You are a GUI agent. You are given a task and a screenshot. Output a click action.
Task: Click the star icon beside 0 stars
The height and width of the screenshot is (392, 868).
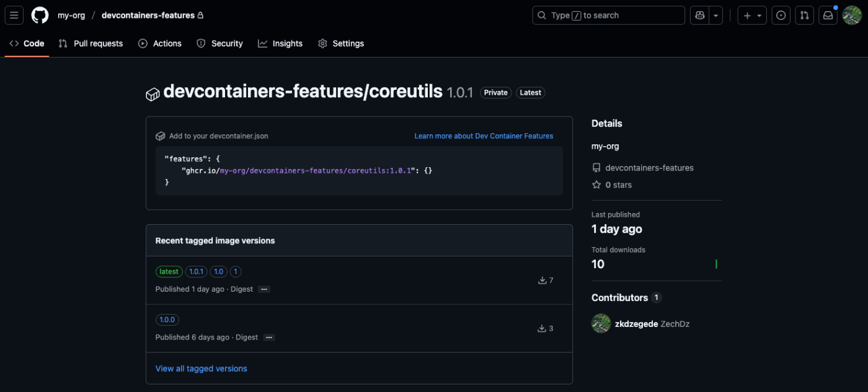point(596,185)
